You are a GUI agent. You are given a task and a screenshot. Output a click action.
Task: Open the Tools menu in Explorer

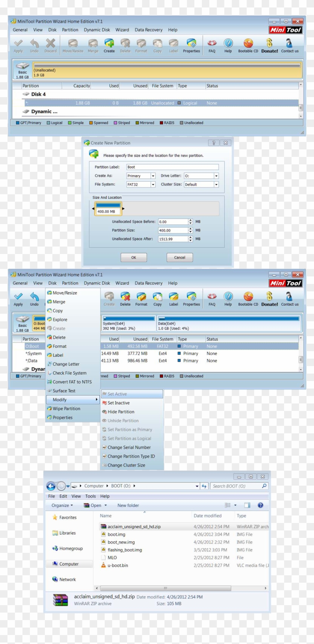(x=90, y=496)
